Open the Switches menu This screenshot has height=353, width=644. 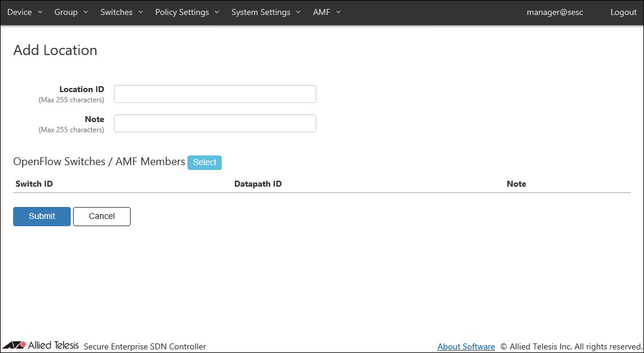(x=122, y=13)
